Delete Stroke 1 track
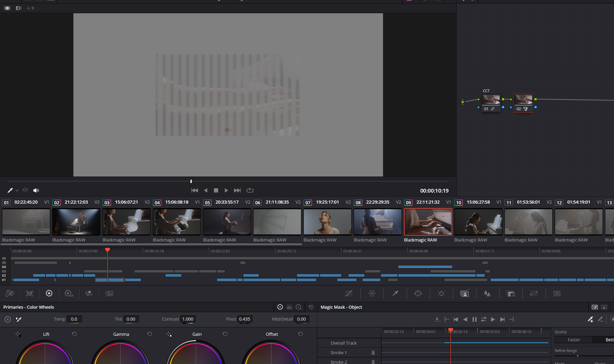Viewport: 614px width, 364px height. [373, 353]
